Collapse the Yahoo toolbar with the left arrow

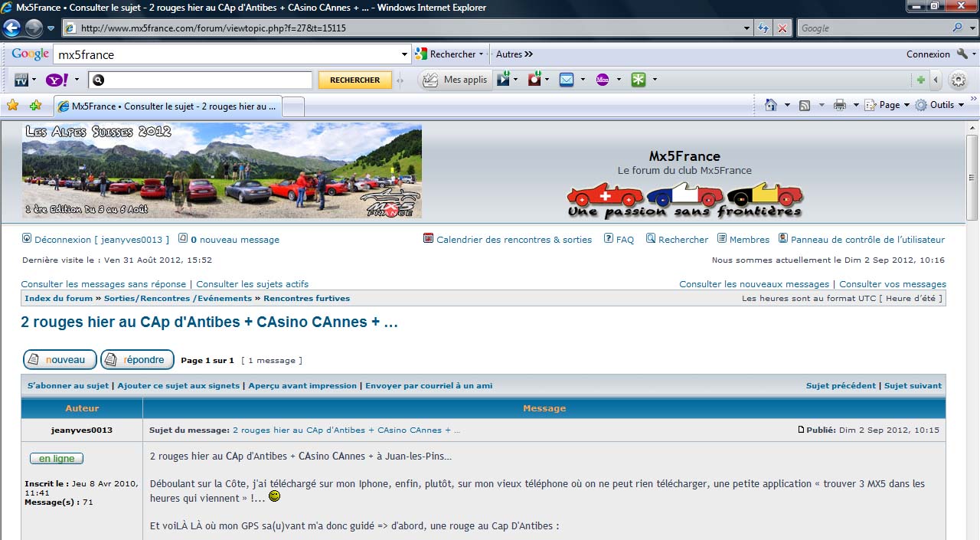936,80
